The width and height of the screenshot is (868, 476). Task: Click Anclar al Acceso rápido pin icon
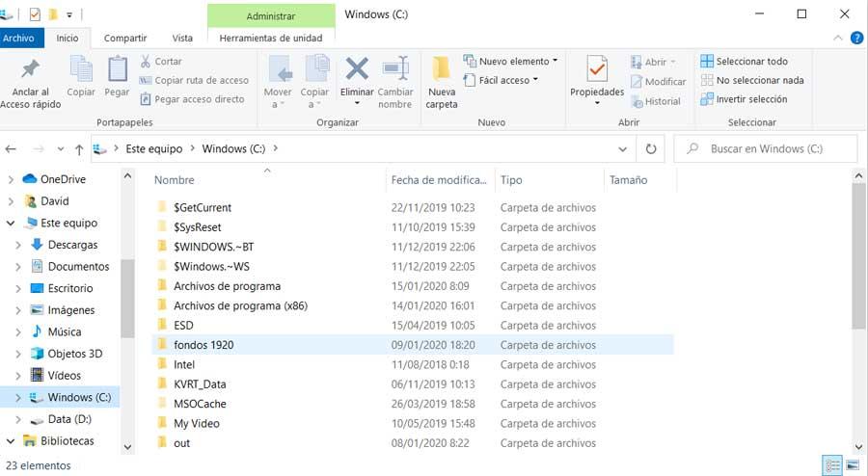coord(30,68)
